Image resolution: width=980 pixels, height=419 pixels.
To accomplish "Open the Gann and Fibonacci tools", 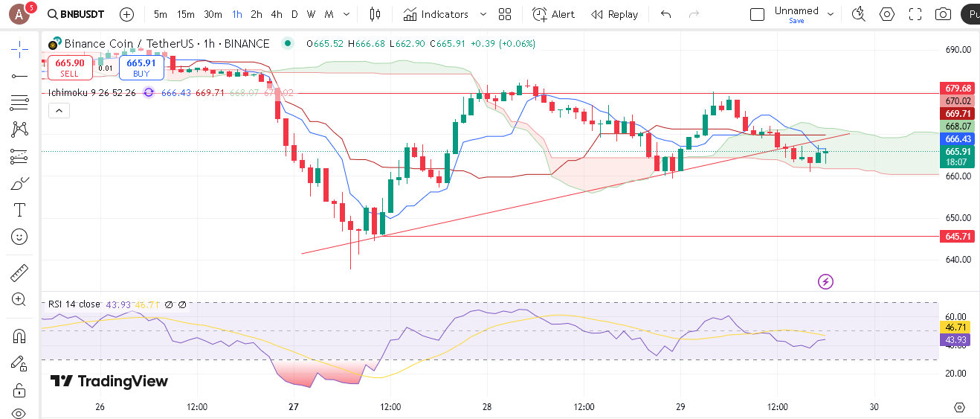I will [x=19, y=103].
